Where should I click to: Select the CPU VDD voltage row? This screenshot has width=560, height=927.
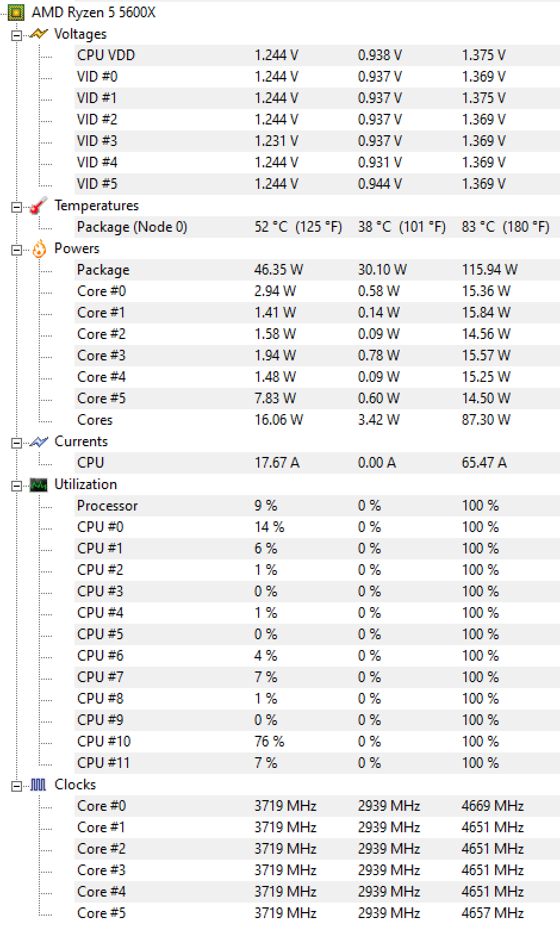pyautogui.click(x=317, y=55)
